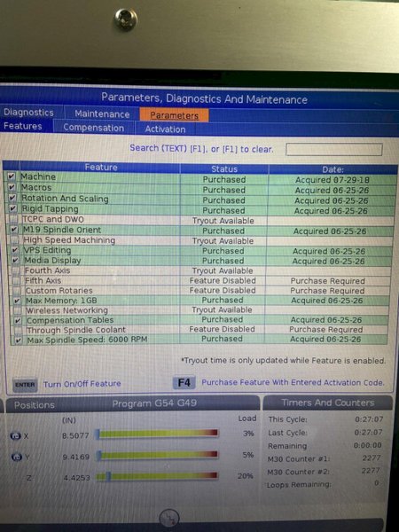The image size is (399, 532).
Task: Click the Y axis load bar
Action: pyautogui.click(x=158, y=455)
